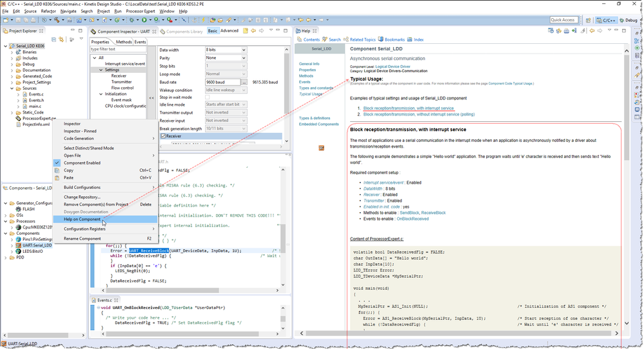Click the type filter text field

point(118,49)
